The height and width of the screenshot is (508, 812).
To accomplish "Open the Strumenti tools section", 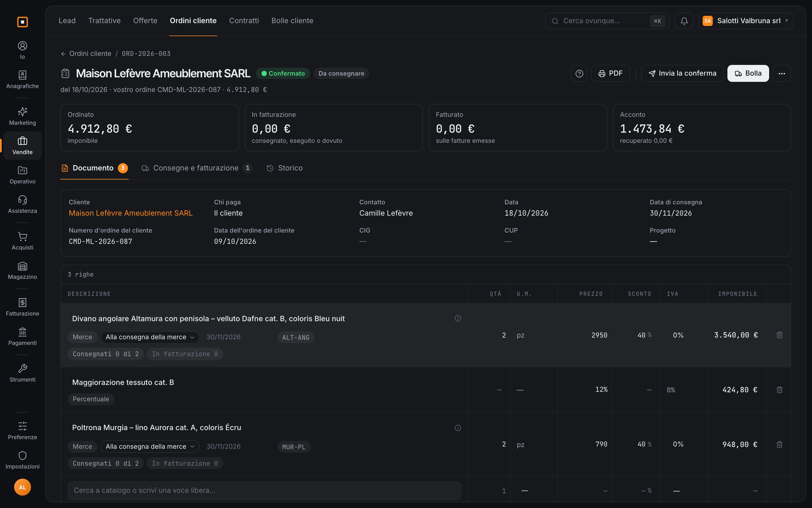I will click(23, 373).
